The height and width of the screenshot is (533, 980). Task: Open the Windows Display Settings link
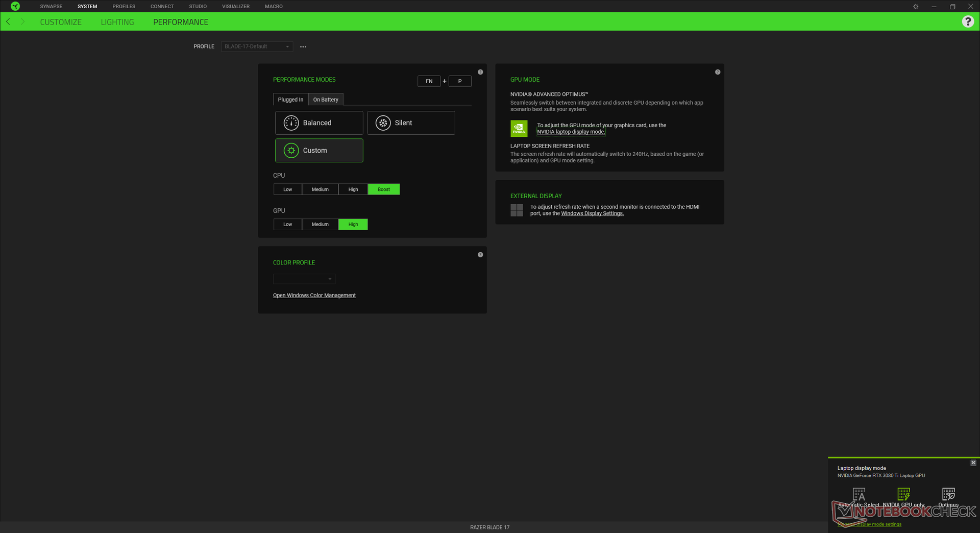click(x=592, y=213)
